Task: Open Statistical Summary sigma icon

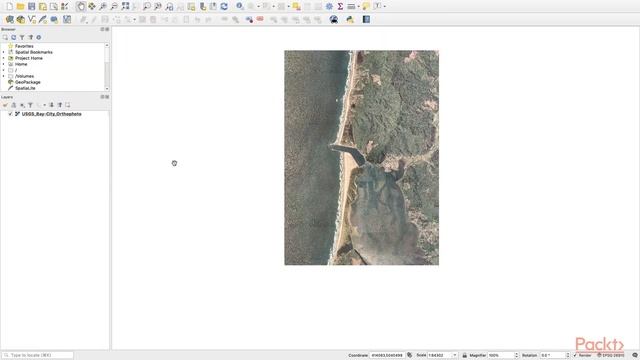Action: 340,7
